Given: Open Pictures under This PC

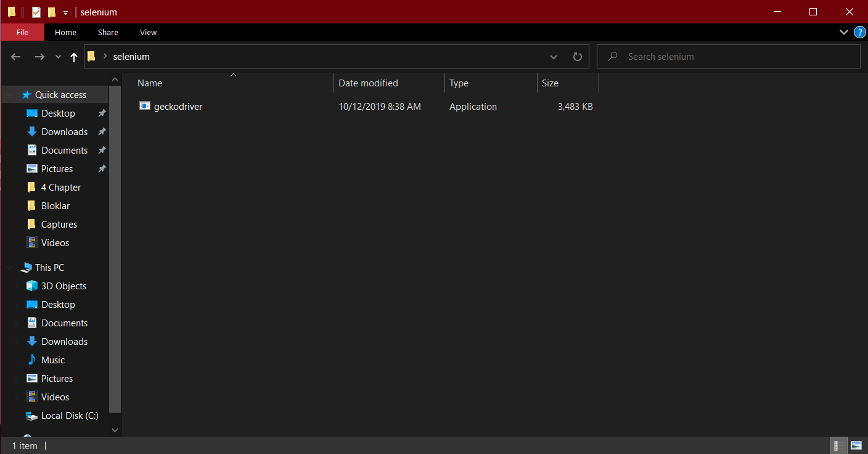Looking at the screenshot, I should pos(57,378).
